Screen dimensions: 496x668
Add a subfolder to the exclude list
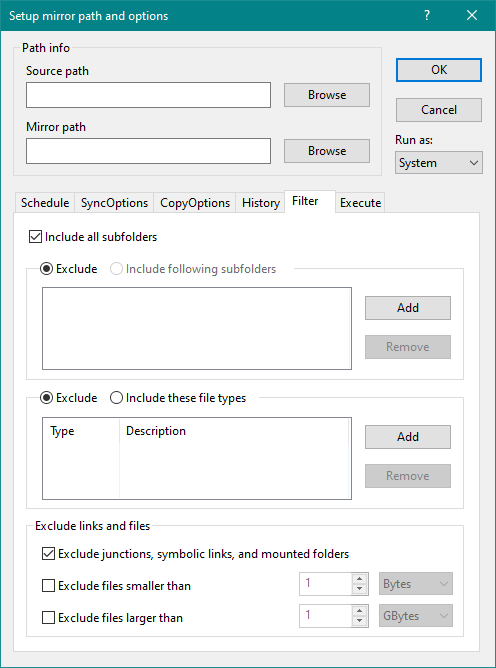pyautogui.click(x=408, y=308)
